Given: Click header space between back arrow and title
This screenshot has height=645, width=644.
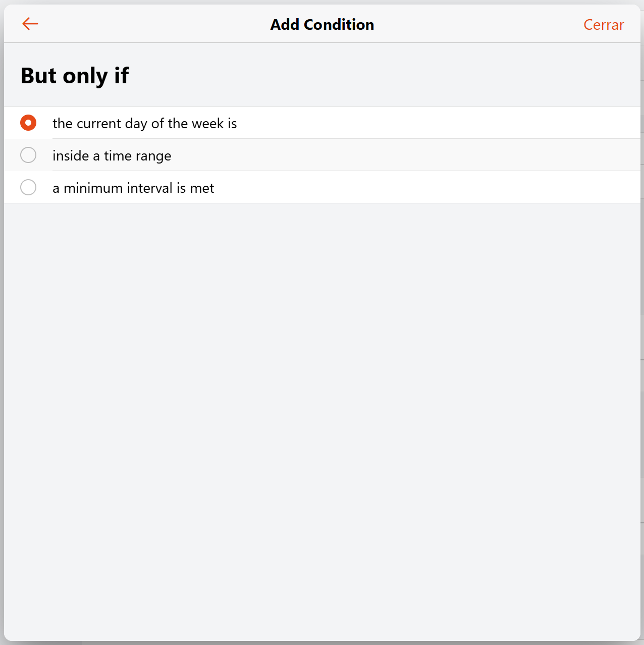Looking at the screenshot, I should [x=151, y=24].
